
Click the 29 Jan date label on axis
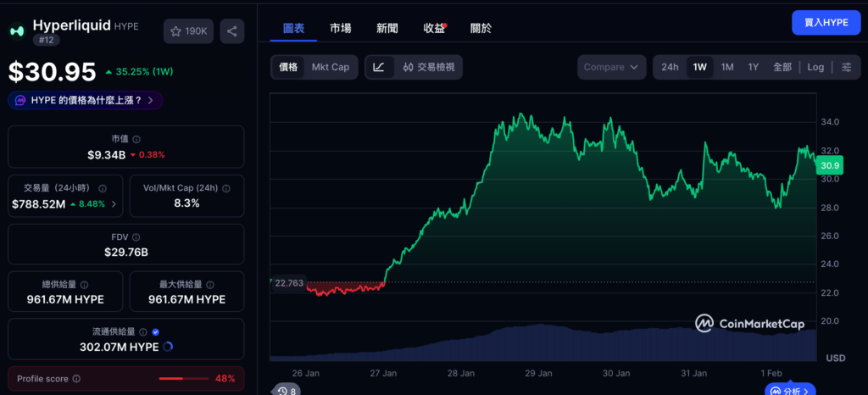538,374
